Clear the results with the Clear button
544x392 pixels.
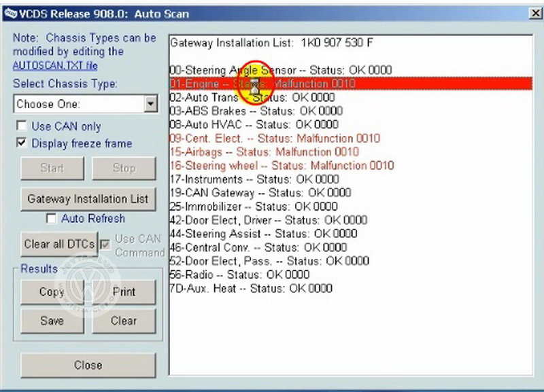pyautogui.click(x=124, y=321)
